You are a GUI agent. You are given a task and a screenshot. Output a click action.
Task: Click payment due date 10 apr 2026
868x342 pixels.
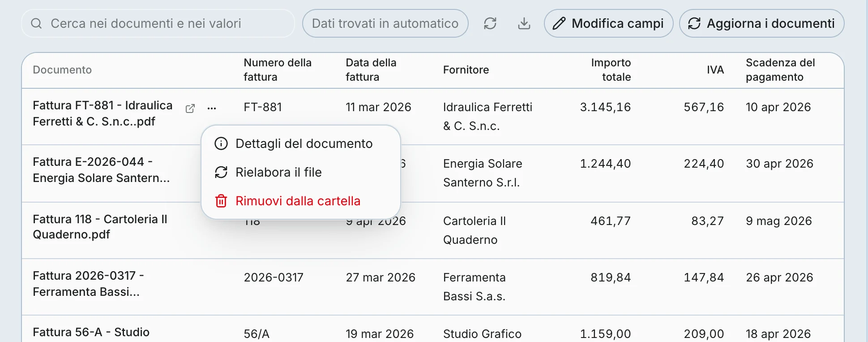778,107
